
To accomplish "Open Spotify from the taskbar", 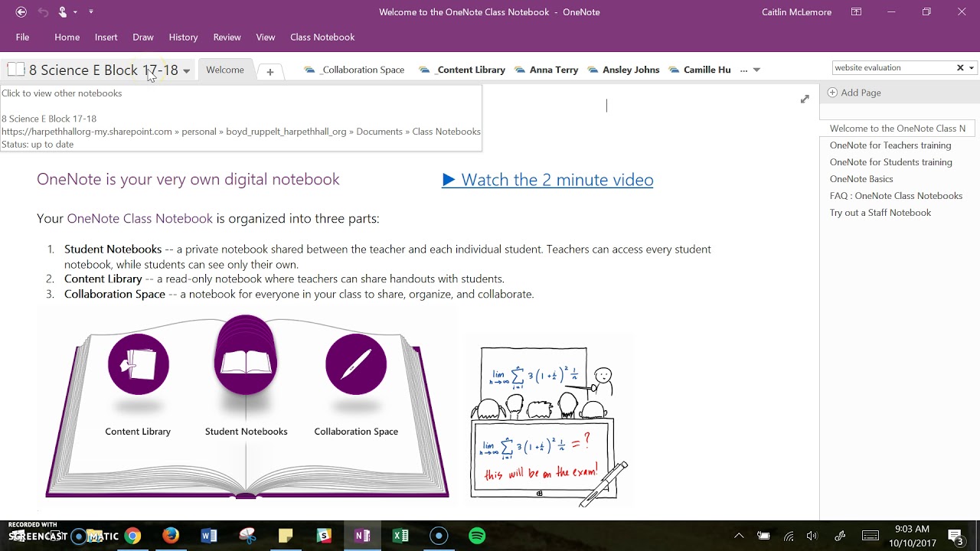I will coord(477,536).
